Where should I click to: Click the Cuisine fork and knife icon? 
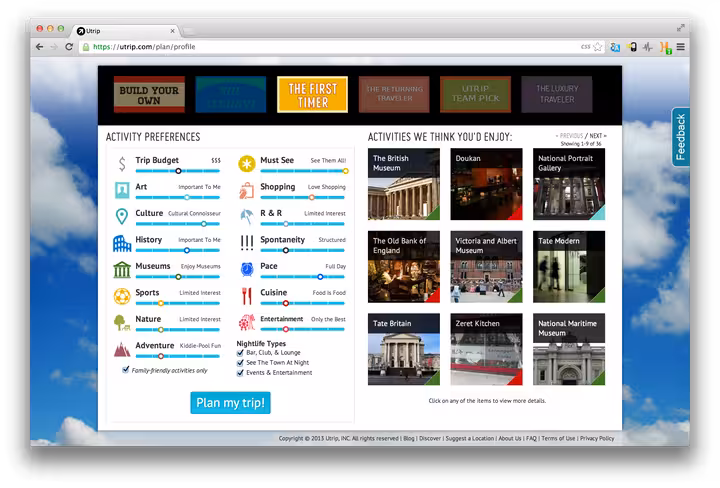(247, 296)
